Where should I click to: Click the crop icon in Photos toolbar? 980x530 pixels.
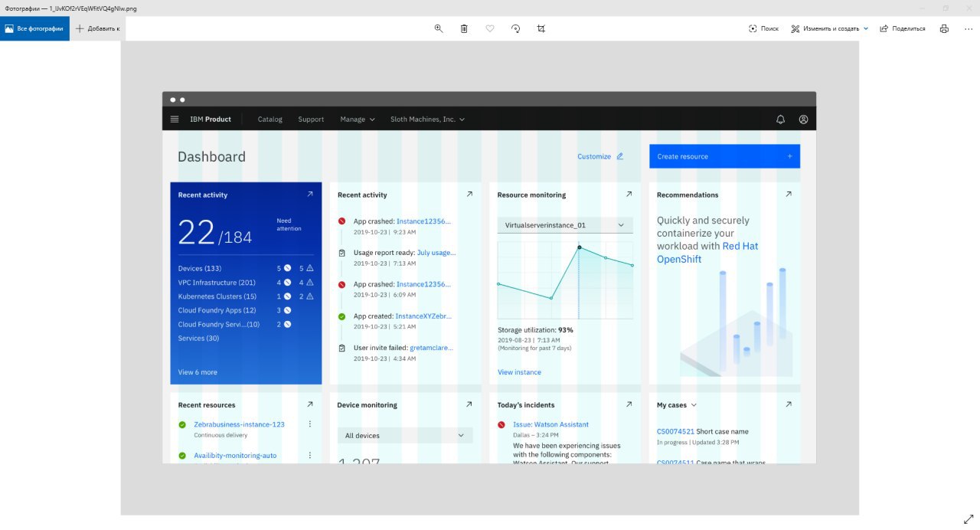pyautogui.click(x=541, y=28)
